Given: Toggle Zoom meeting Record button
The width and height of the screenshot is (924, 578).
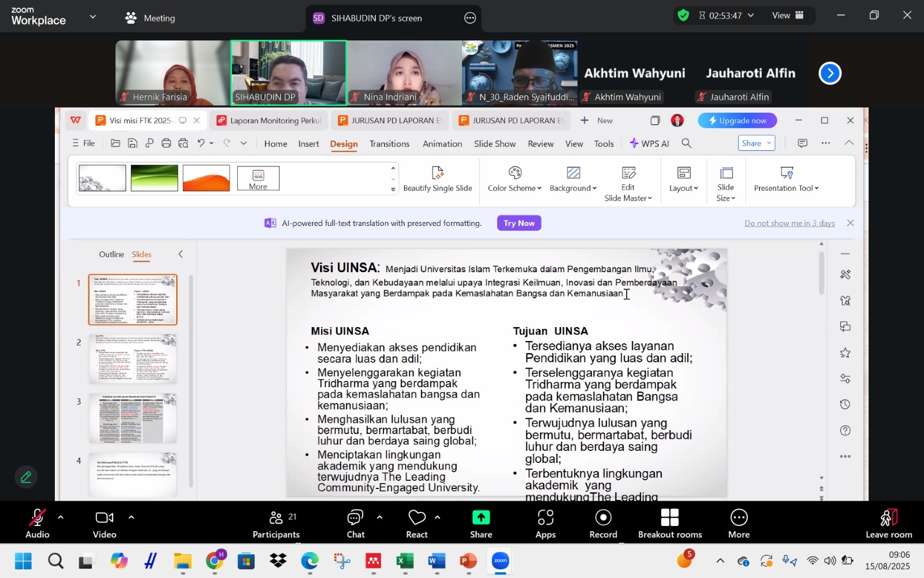Looking at the screenshot, I should click(603, 524).
